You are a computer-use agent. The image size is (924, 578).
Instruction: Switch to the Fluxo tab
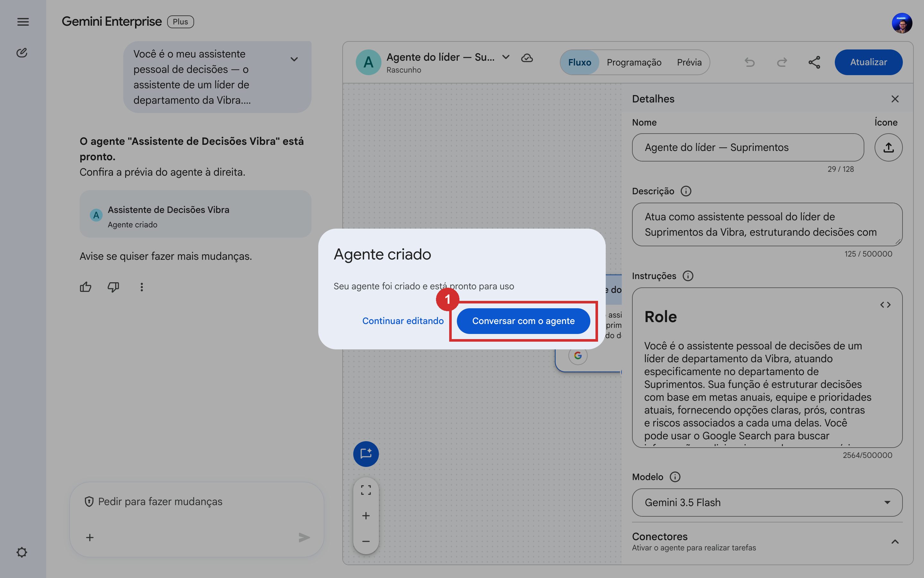tap(580, 62)
